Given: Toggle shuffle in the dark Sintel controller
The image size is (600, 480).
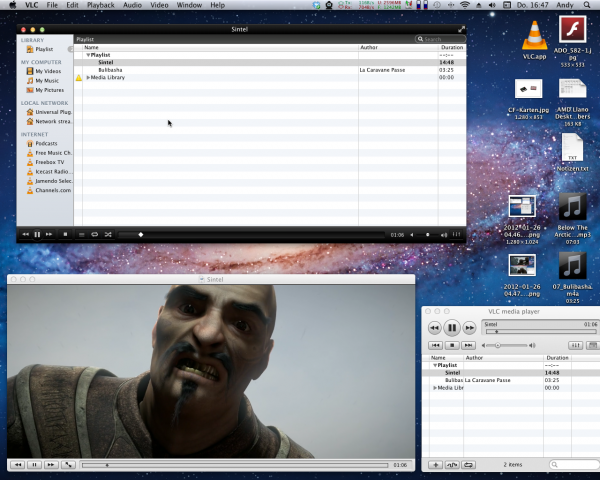Looking at the screenshot, I should pos(108,234).
